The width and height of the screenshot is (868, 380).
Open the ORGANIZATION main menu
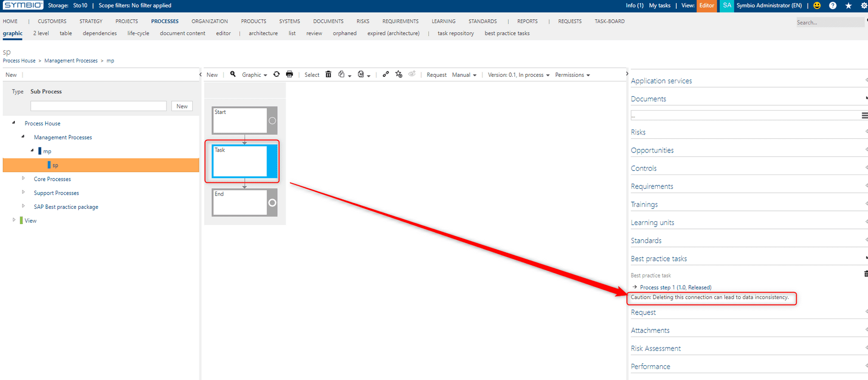coord(209,21)
